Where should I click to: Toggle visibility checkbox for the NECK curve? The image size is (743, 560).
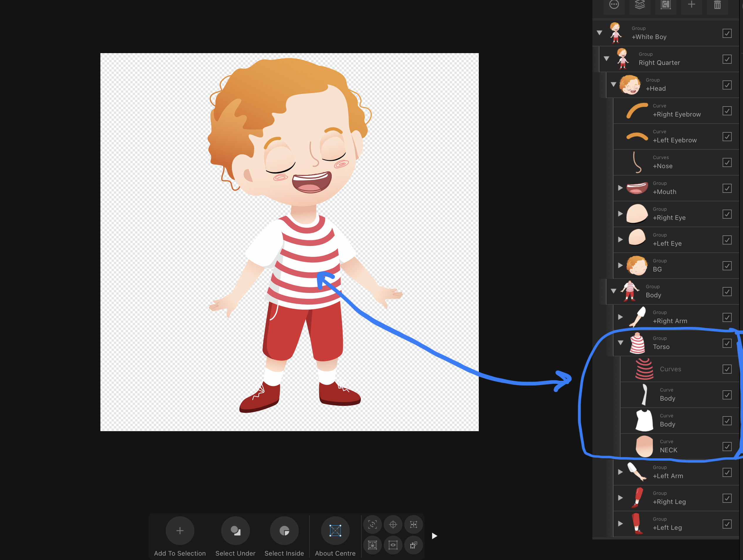(727, 446)
